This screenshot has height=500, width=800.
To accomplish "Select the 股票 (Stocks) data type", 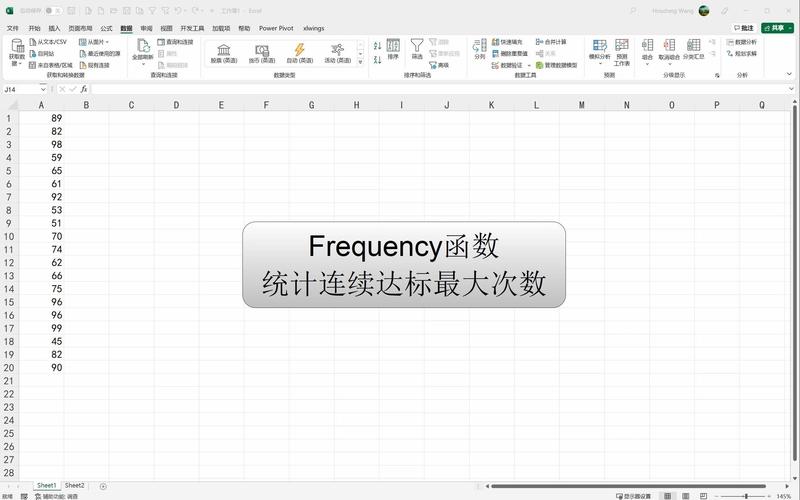I will pos(223,53).
